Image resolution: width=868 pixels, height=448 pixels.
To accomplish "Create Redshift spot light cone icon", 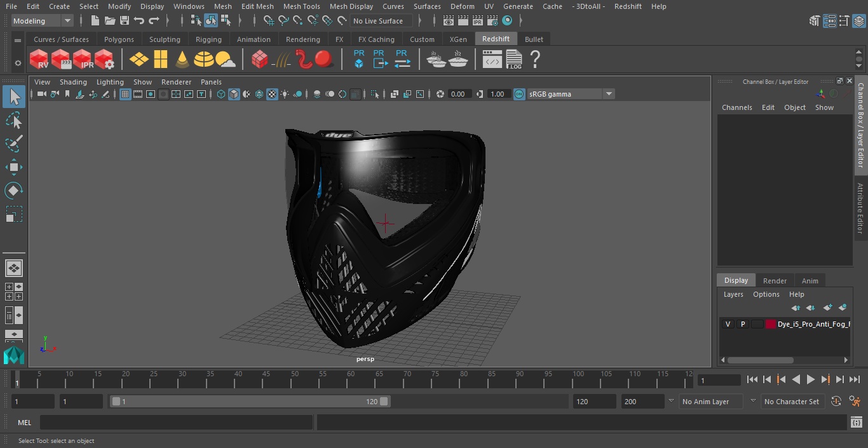I will coord(182,60).
